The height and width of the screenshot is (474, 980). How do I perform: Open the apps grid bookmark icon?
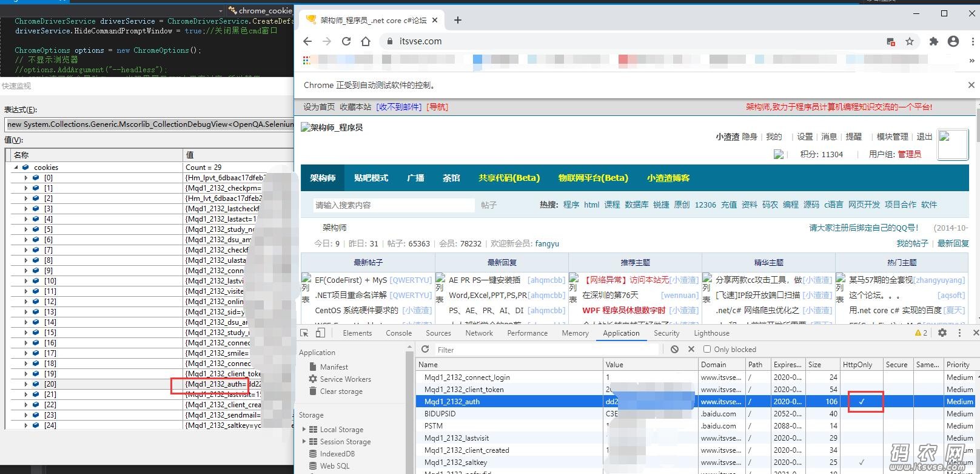pyautogui.click(x=307, y=60)
